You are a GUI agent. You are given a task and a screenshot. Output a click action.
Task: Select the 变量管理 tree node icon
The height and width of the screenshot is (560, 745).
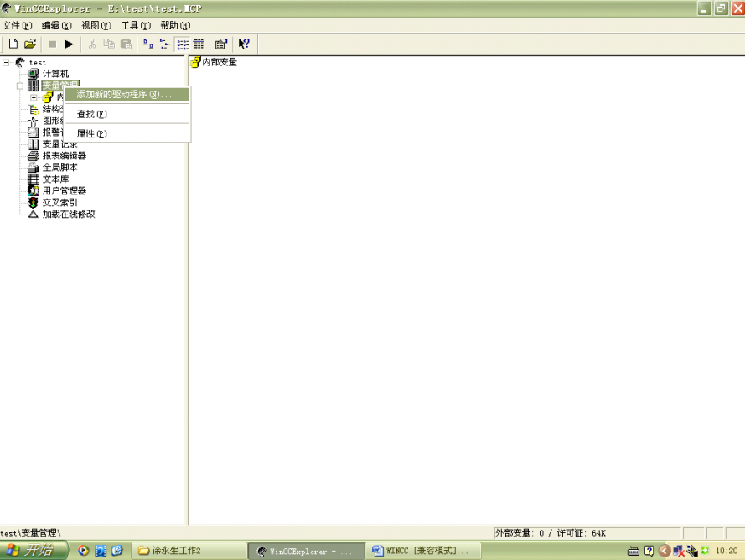[x=34, y=86]
